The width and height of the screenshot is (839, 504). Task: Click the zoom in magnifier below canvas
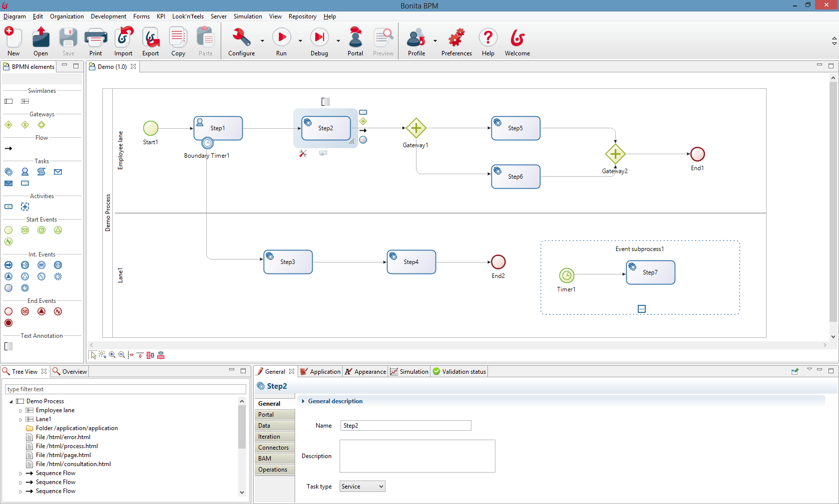(112, 355)
